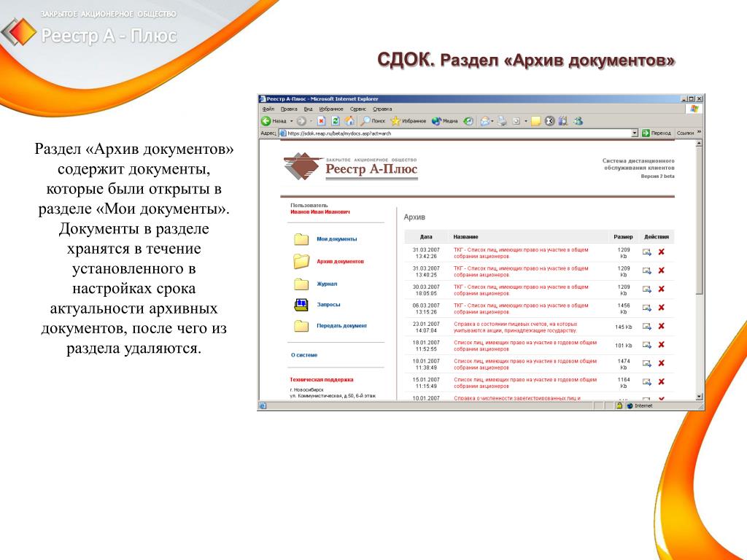Click the Запросы icon in sidebar
This screenshot has height=560, width=747.
tap(301, 305)
